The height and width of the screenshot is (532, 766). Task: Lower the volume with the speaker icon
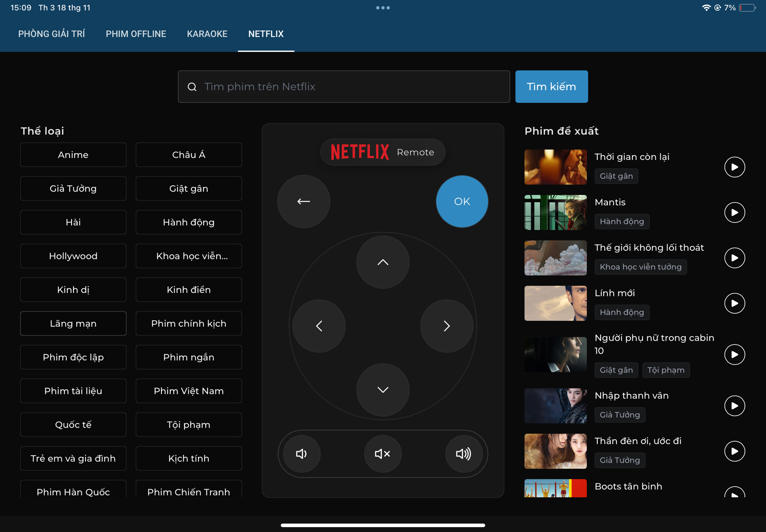coord(302,454)
